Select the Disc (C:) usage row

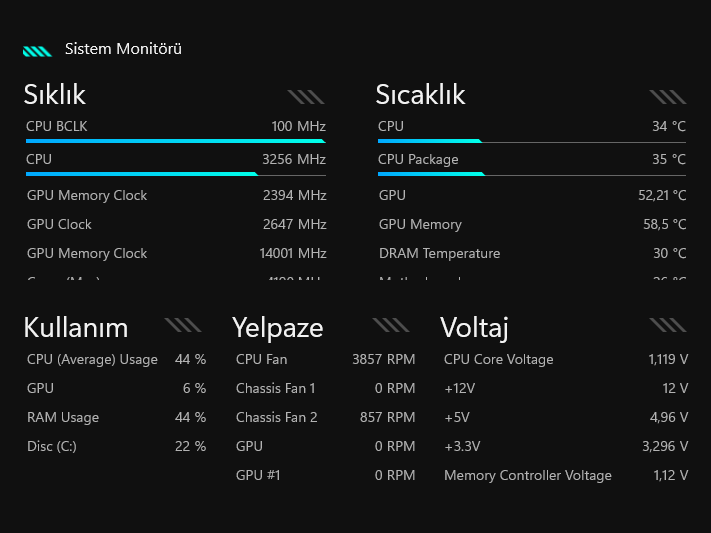pyautogui.click(x=116, y=446)
